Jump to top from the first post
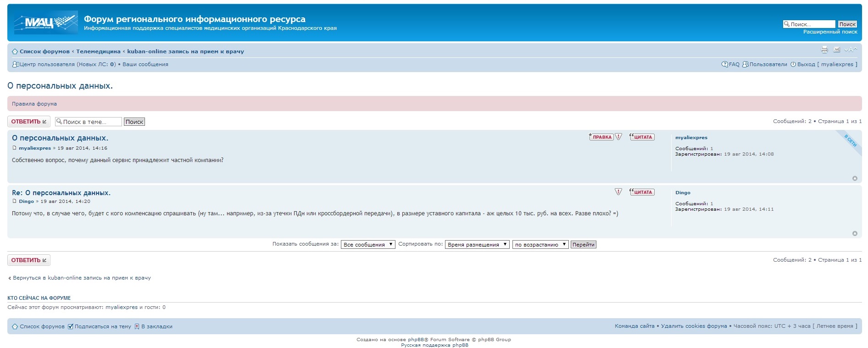Screen dimensions: 868x348 coord(855,179)
